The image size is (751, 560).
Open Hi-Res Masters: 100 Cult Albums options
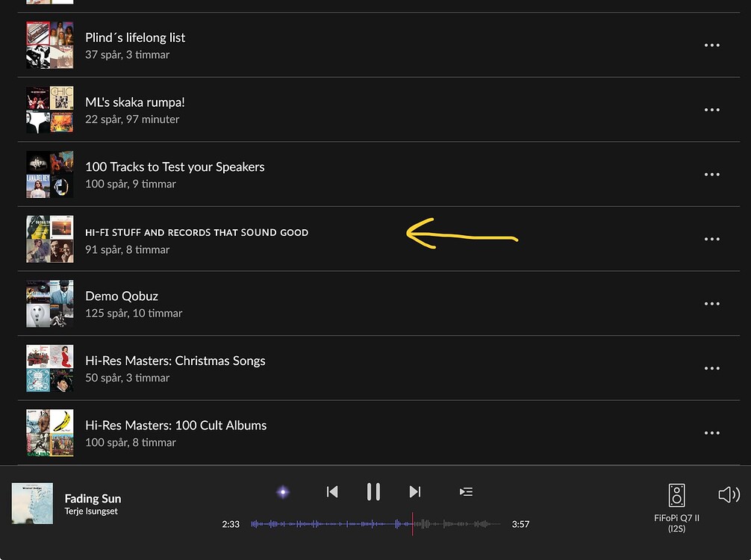click(x=711, y=433)
